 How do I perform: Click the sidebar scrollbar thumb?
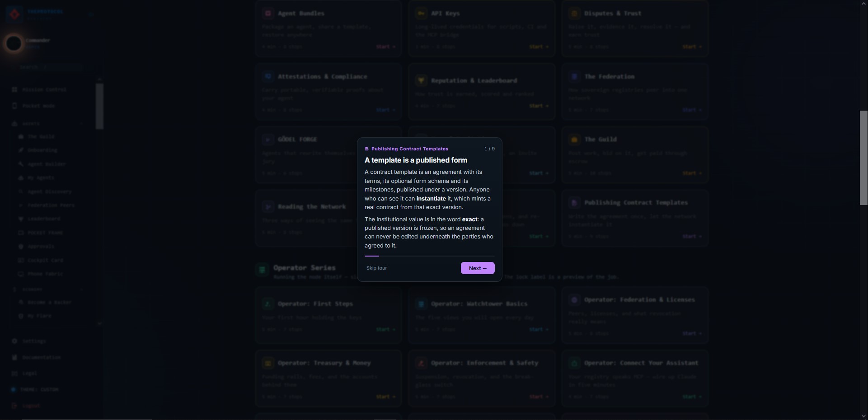click(99, 106)
